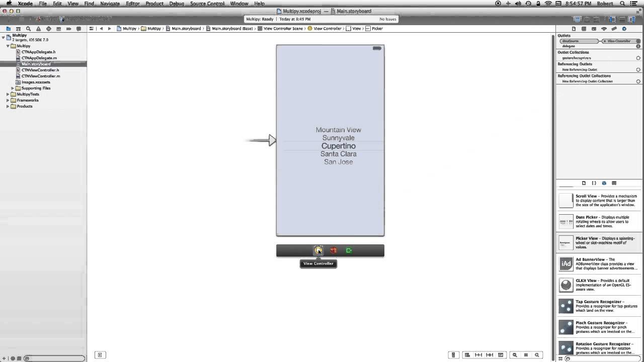644x362 pixels.
Task: Select Images.xcassets in navigator
Action: [36, 82]
